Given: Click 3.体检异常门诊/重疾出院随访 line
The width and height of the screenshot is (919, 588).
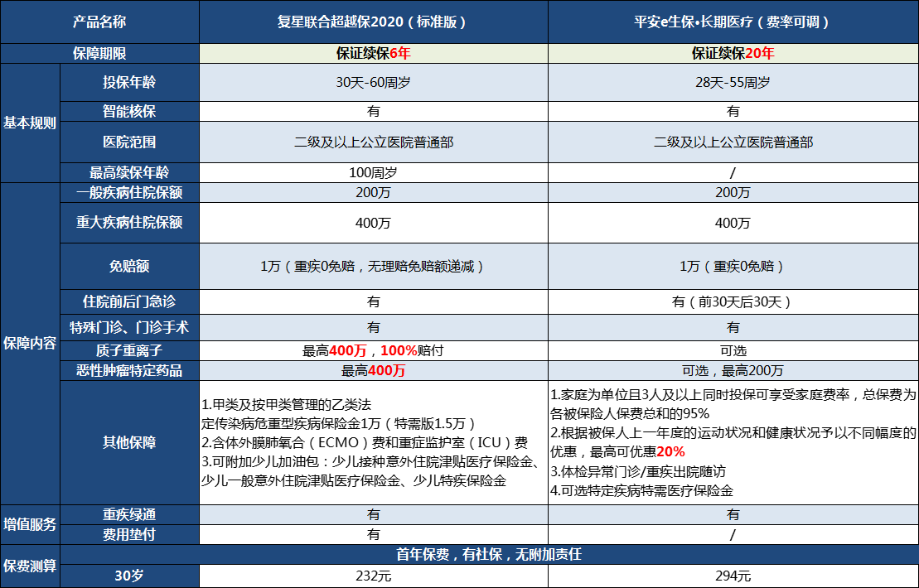Looking at the screenshot, I should [638, 471].
